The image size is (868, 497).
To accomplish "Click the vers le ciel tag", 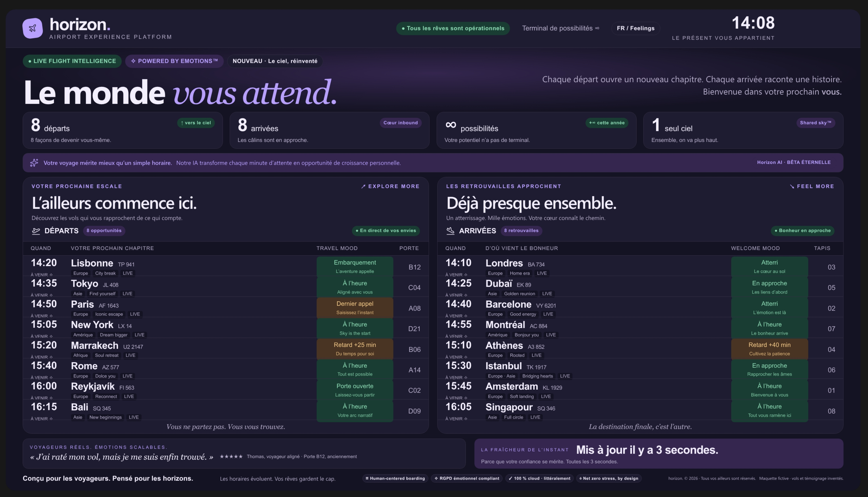I will point(196,123).
